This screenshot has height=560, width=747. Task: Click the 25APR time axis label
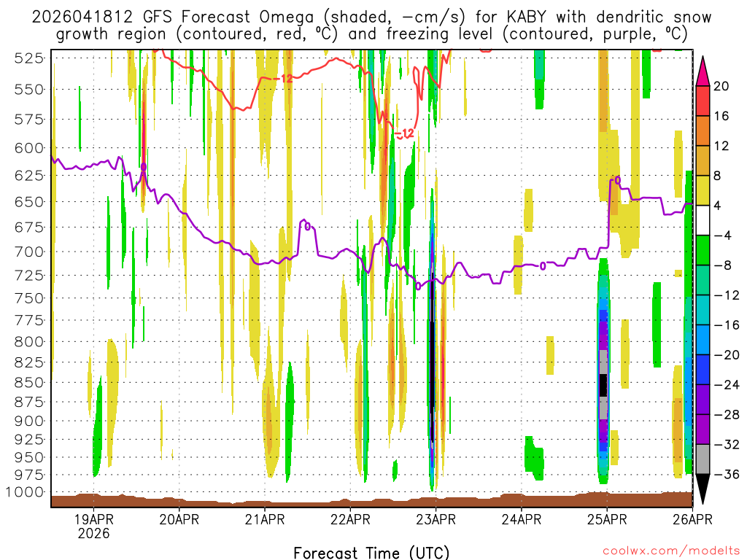607,519
